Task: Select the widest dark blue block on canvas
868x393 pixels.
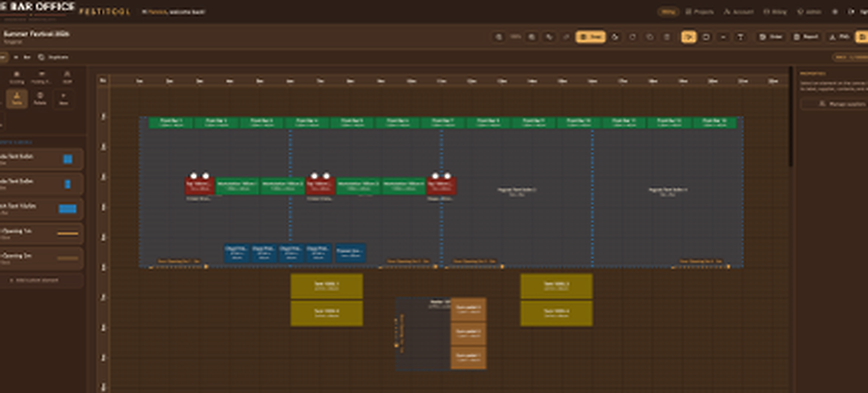Action: 350,253
